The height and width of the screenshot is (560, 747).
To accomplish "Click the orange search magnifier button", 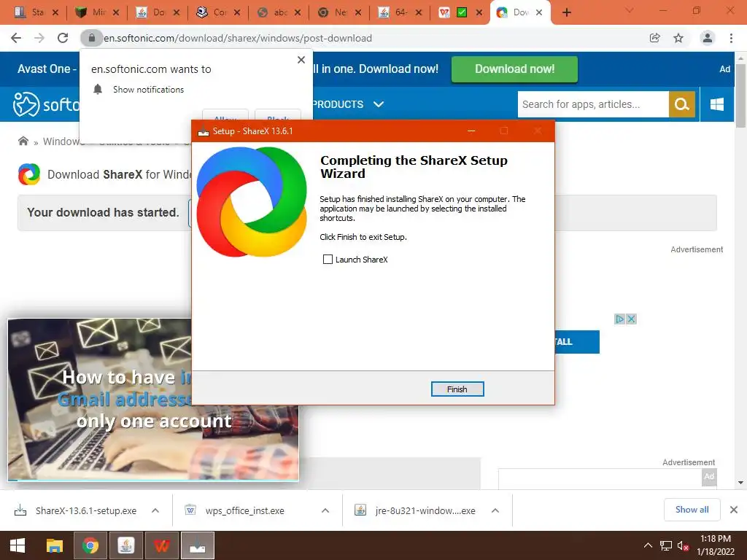I will [x=682, y=104].
